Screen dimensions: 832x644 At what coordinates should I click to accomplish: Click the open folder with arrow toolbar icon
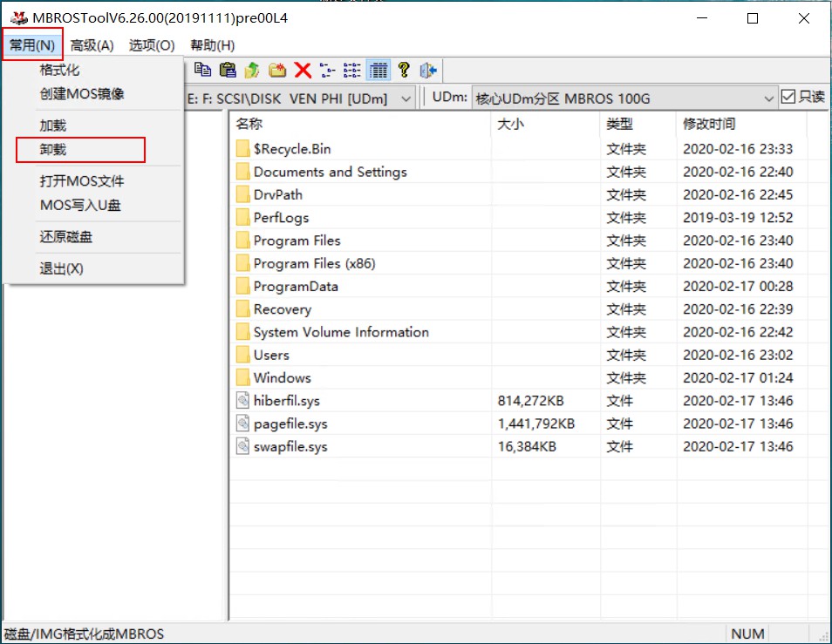tap(252, 70)
